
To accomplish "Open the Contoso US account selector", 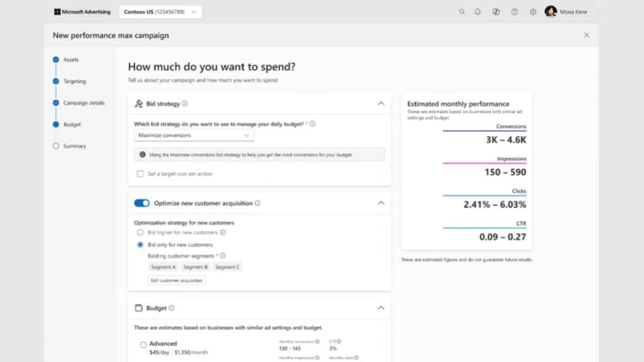I will pos(160,11).
